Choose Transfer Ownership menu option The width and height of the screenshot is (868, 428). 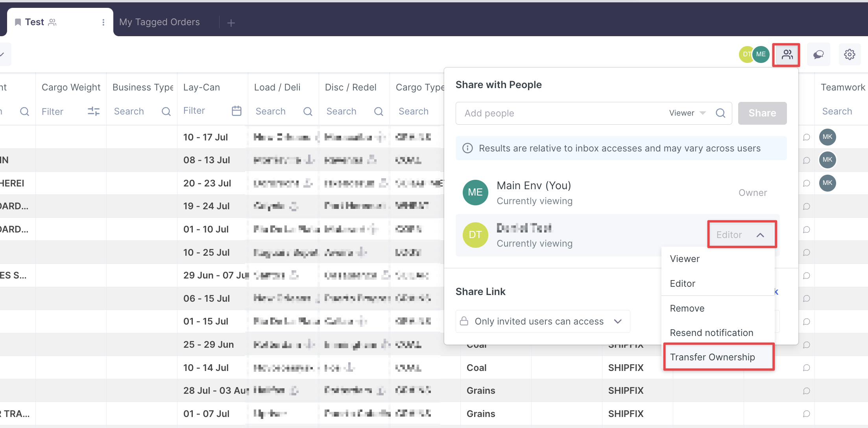coord(712,357)
